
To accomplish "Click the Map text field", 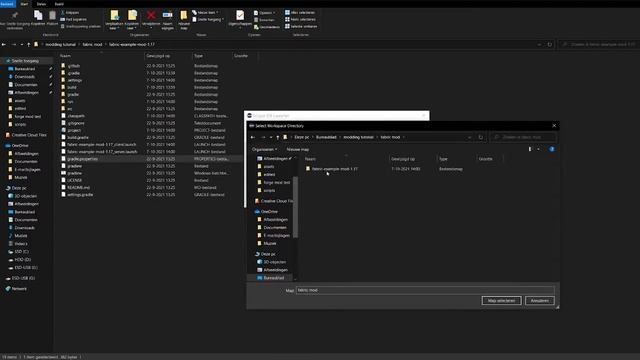I will pos(425,290).
